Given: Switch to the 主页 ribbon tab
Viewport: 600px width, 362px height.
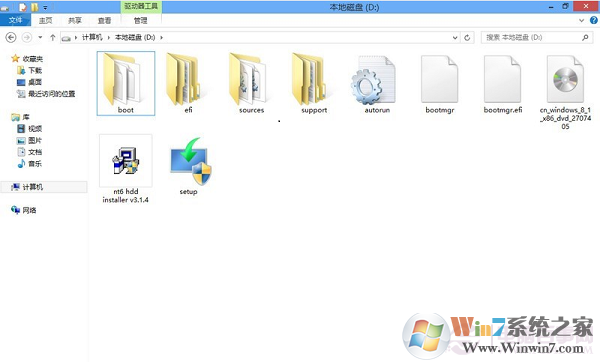Looking at the screenshot, I should coord(46,21).
